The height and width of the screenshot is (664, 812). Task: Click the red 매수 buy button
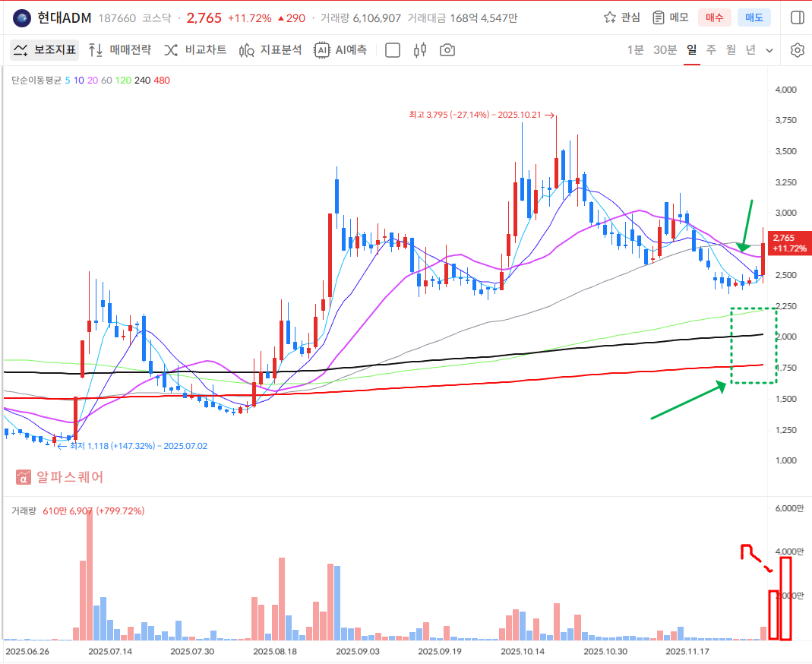tap(715, 17)
